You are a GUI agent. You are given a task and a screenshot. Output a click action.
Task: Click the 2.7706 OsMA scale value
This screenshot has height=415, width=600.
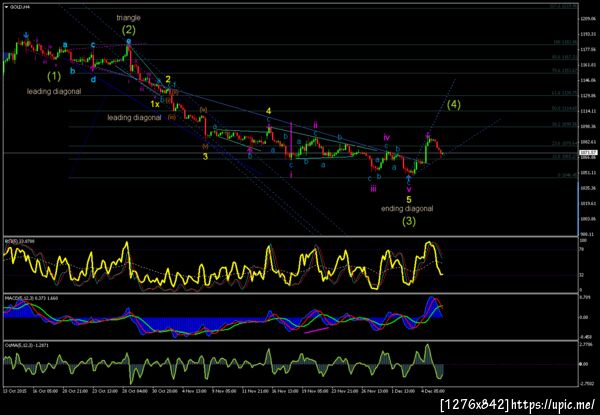587,344
